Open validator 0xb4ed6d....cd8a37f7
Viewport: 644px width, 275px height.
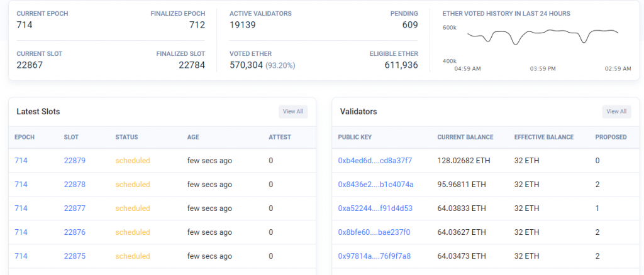click(x=375, y=161)
